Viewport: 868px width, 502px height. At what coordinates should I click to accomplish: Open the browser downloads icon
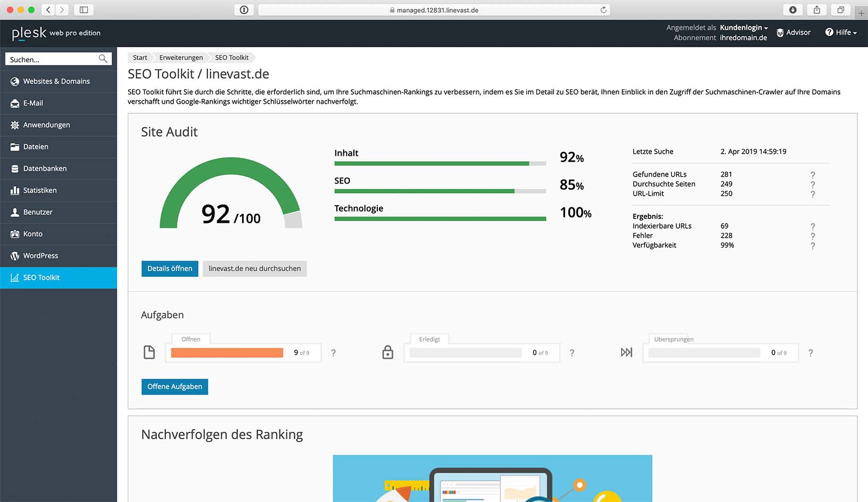click(x=793, y=10)
